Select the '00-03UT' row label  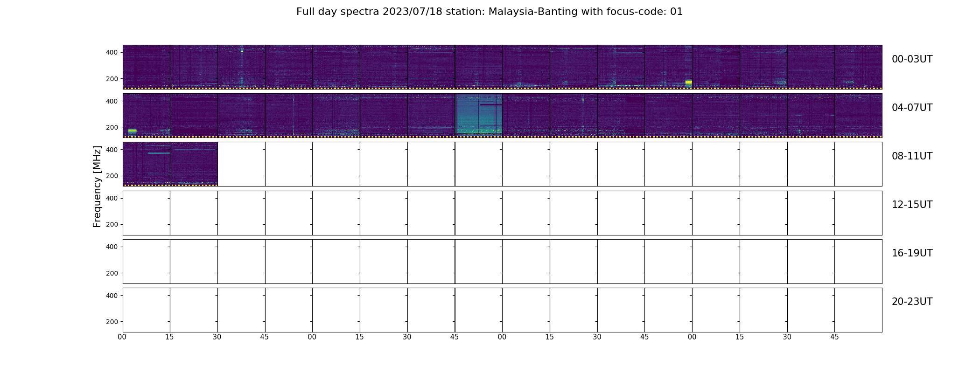[912, 59]
